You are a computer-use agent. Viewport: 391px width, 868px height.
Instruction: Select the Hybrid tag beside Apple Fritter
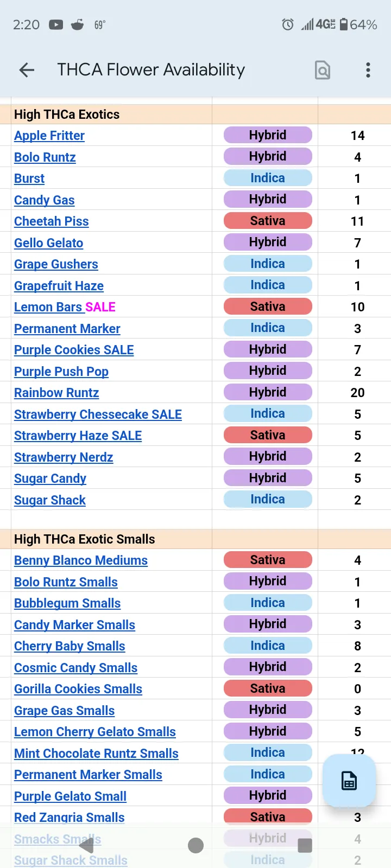(268, 135)
